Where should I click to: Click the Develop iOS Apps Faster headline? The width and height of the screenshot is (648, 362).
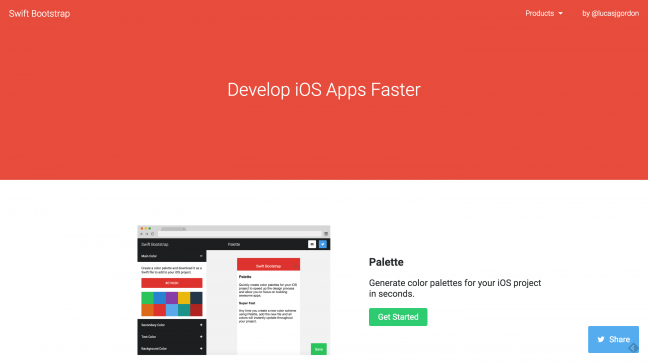point(324,90)
